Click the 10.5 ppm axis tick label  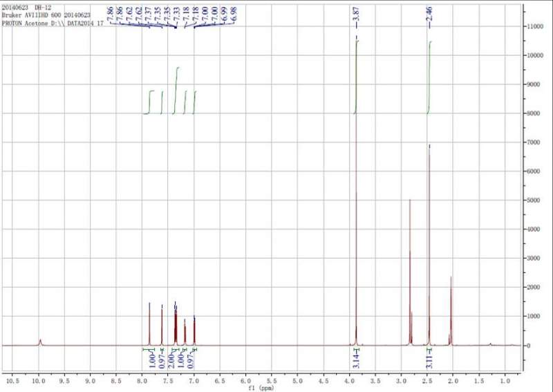coord(12,381)
